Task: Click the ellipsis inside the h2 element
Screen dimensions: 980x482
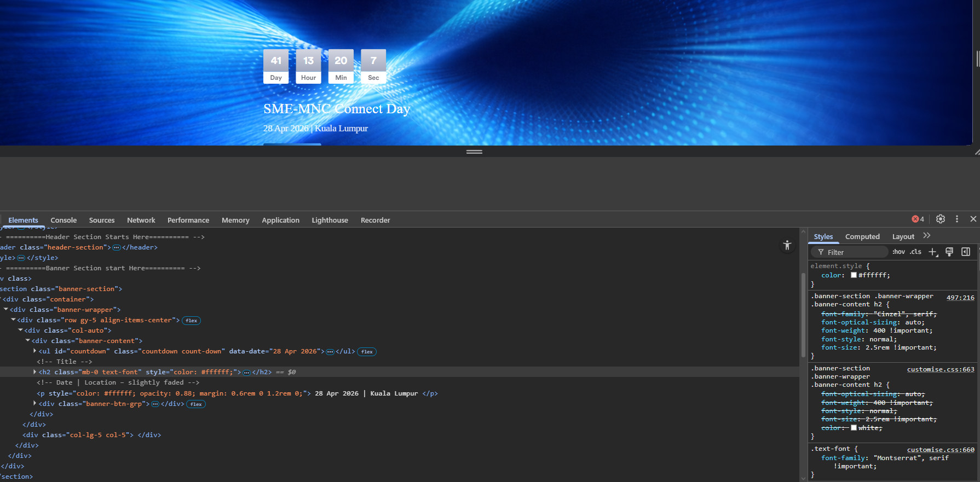Action: [x=247, y=373]
